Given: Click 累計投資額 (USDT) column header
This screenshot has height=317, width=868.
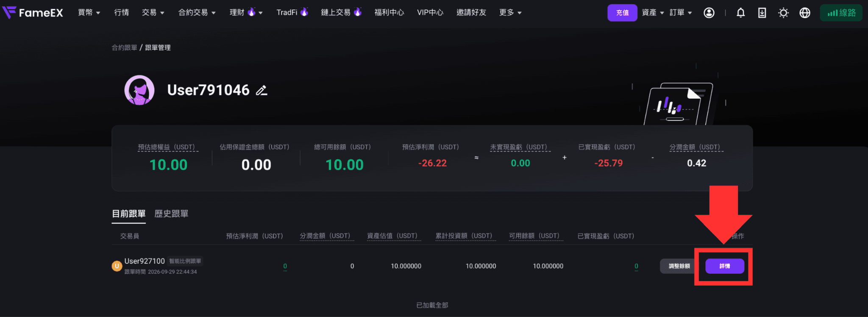Looking at the screenshot, I should [x=465, y=236].
